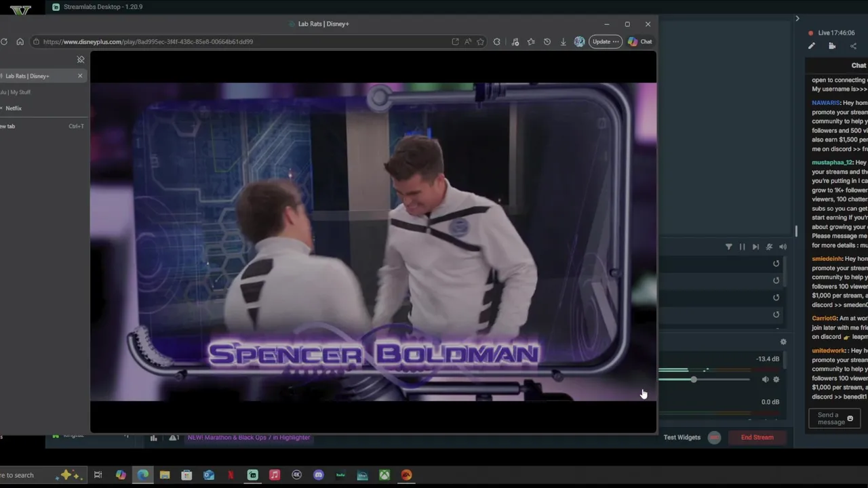Open Task View on the taskbar
This screenshot has width=868, height=488.
[x=98, y=475]
